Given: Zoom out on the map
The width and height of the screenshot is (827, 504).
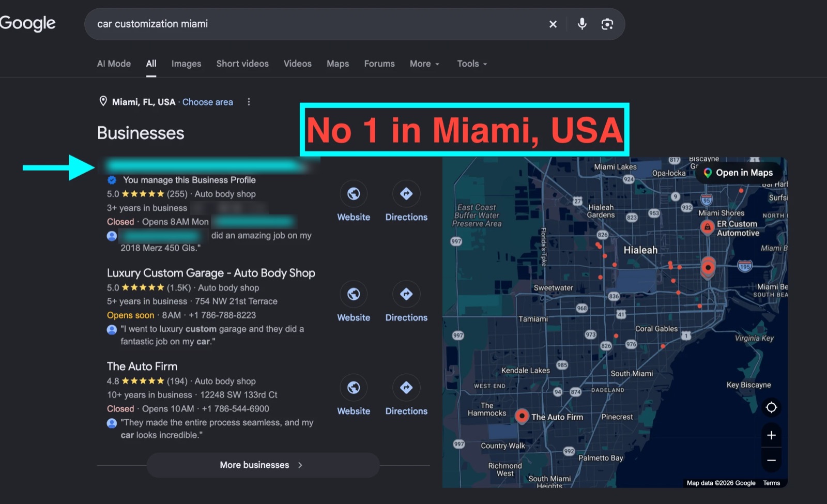Looking at the screenshot, I should [x=771, y=460].
